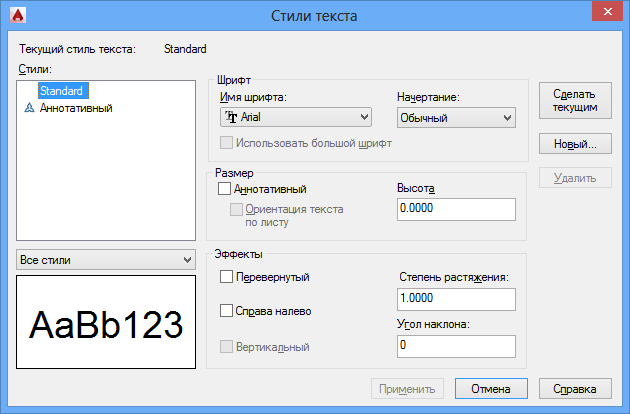Viewport: 630px width, 414px height.
Task: Toggle the Использовать большой шрифт checkbox
Action: click(226, 143)
